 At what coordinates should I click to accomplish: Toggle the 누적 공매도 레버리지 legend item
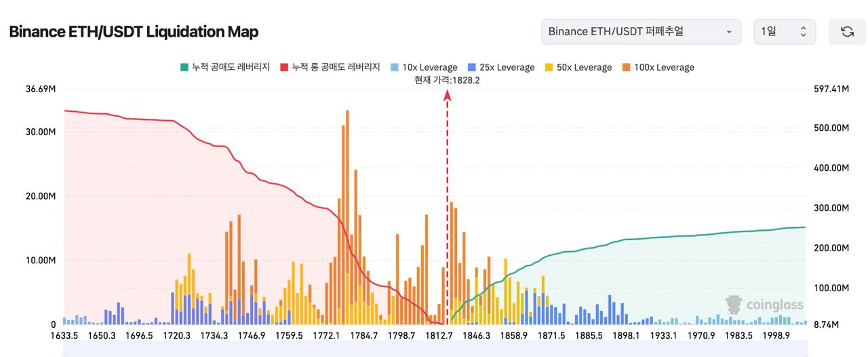coord(224,67)
